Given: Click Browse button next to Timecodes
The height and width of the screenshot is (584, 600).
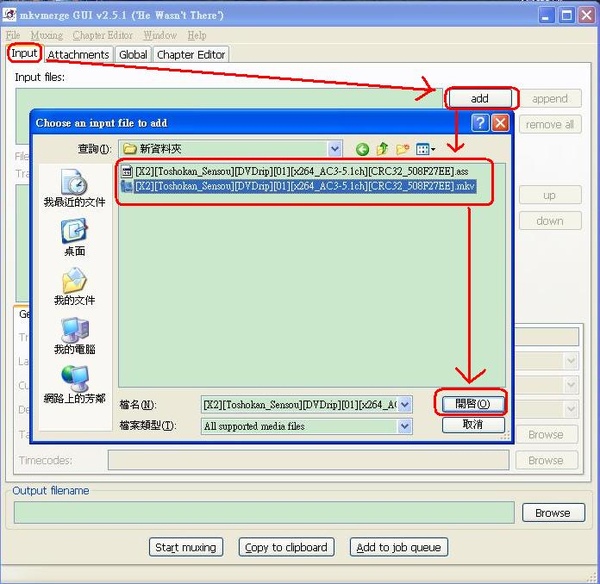Looking at the screenshot, I should 546,460.
